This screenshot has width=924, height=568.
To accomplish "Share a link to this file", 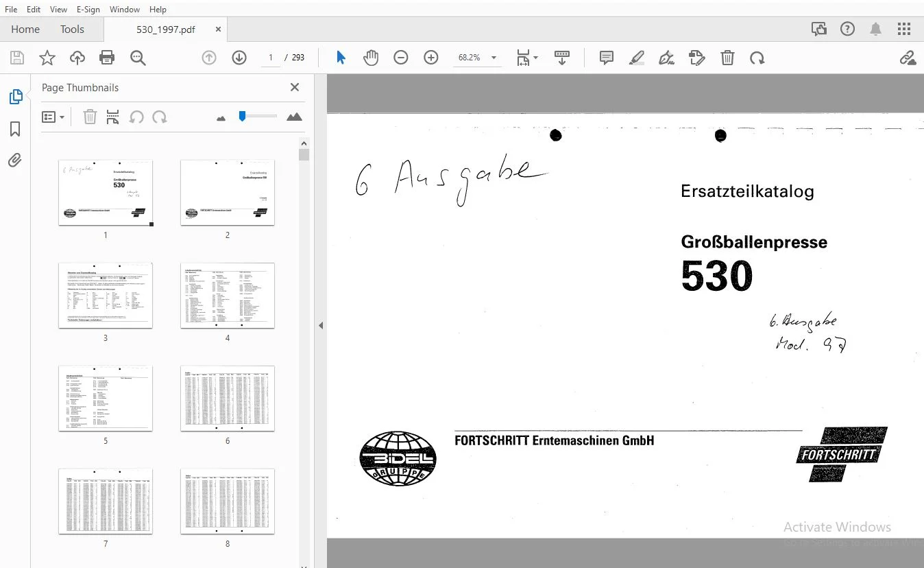I will (x=908, y=58).
